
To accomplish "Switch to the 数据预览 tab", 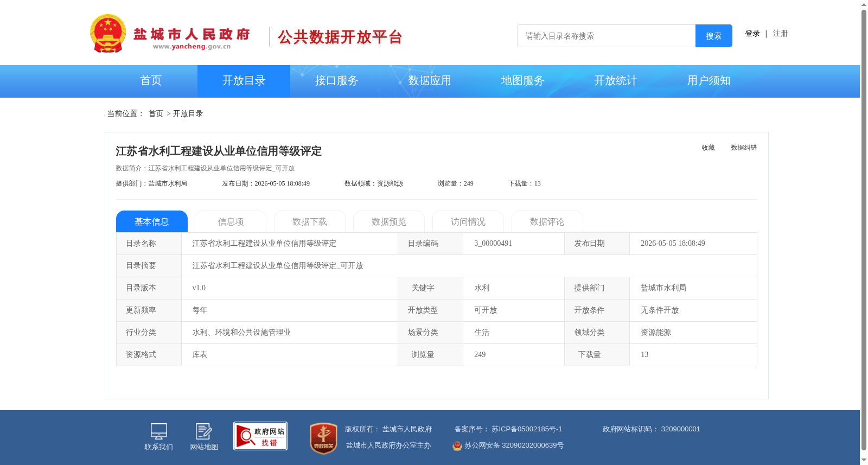I will 389,221.
